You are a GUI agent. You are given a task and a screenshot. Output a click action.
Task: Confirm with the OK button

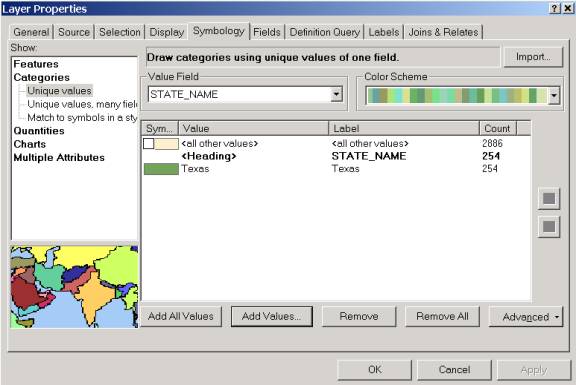click(x=375, y=370)
